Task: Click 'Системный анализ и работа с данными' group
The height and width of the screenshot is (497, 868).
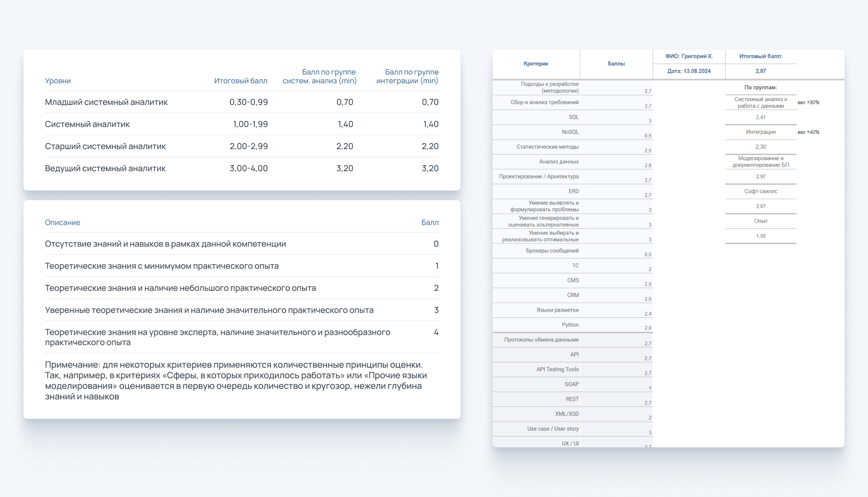Action: tap(761, 103)
